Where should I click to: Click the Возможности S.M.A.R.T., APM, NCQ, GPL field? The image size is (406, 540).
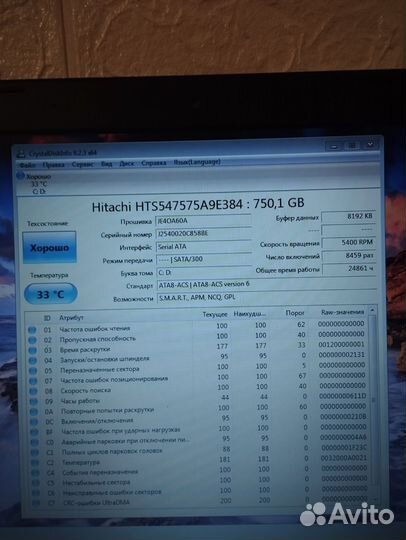point(267,297)
